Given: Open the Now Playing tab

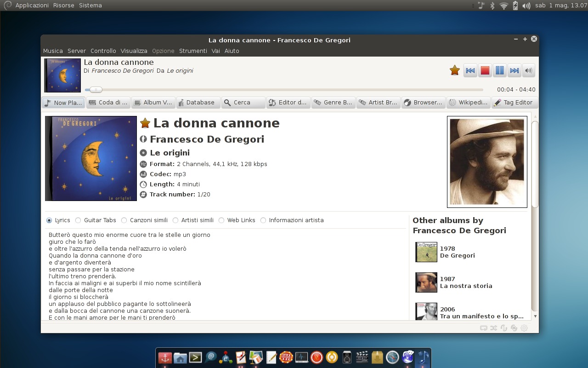Looking at the screenshot, I should 63,103.
